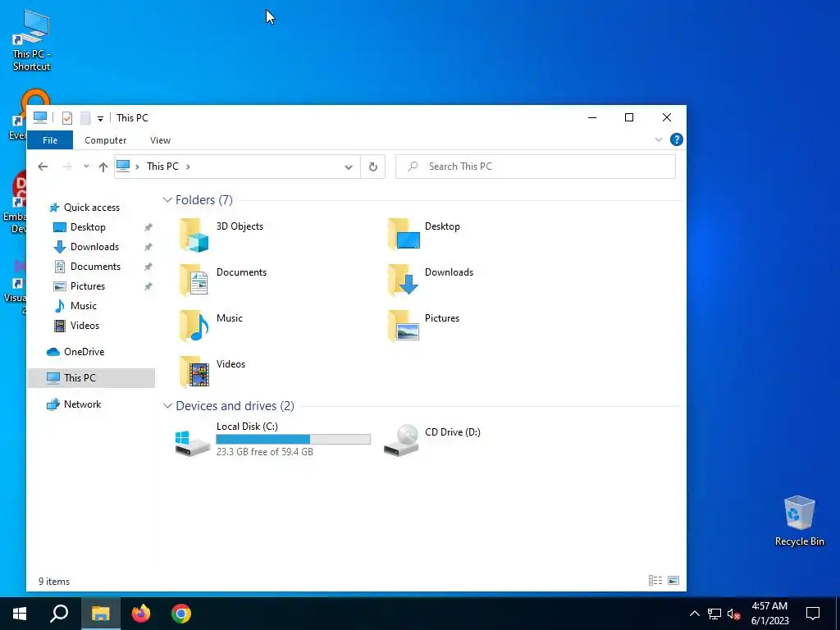
Task: Select Pictures in navigation pane
Action: click(x=87, y=286)
